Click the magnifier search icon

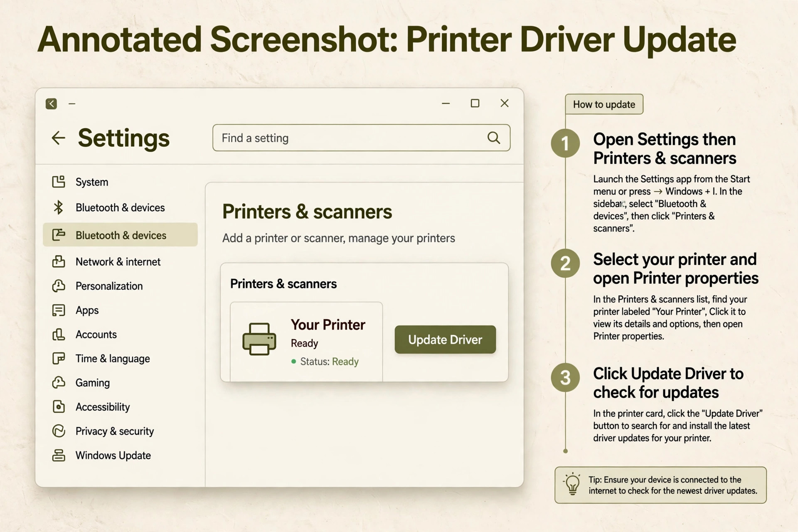pyautogui.click(x=494, y=138)
